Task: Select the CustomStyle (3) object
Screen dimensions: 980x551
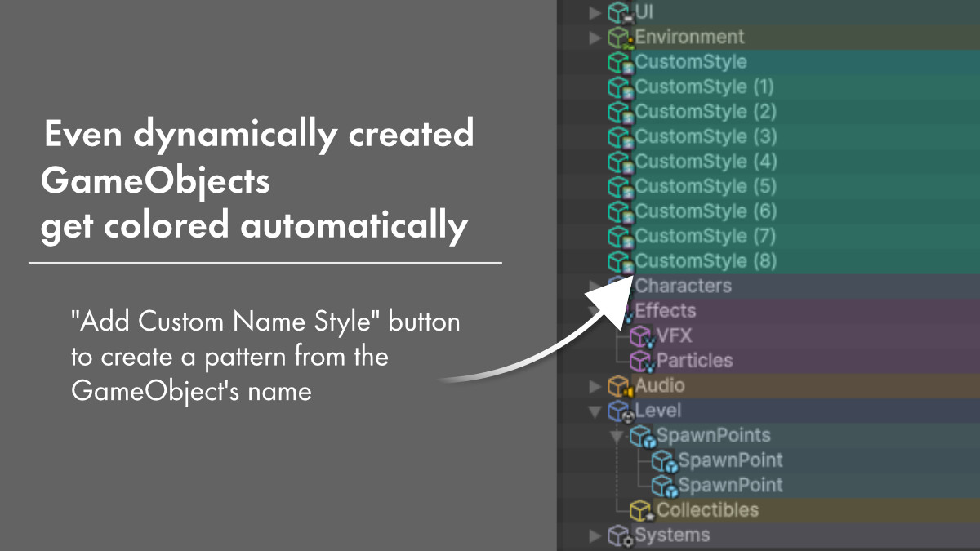Action: point(706,136)
